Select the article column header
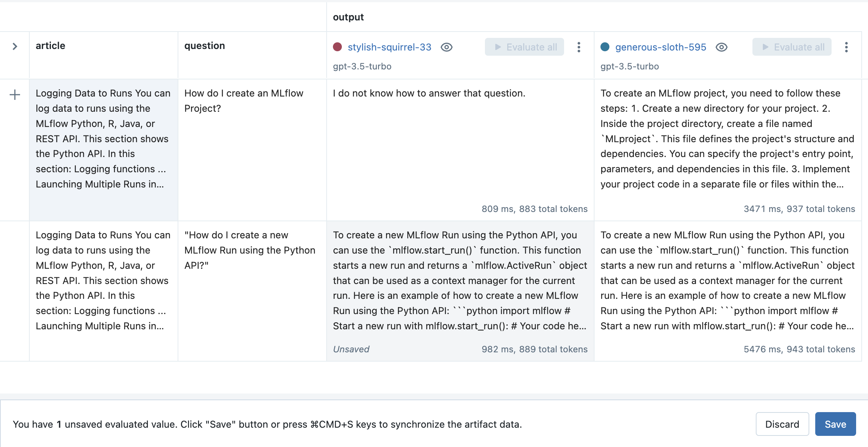 click(x=51, y=46)
